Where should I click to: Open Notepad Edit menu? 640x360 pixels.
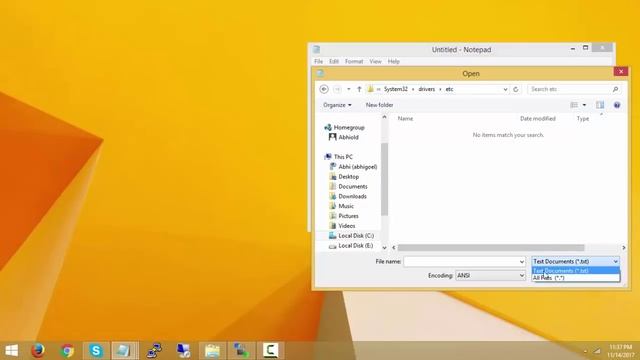pyautogui.click(x=334, y=61)
